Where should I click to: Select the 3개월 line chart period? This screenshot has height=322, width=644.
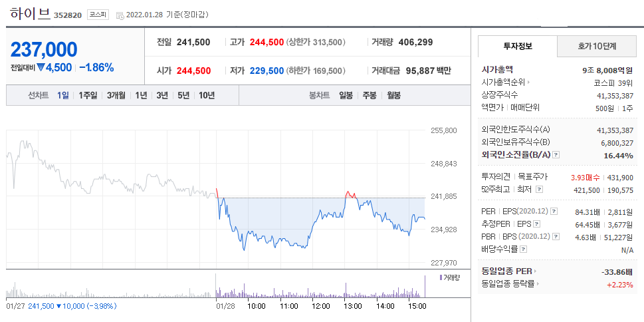point(116,95)
